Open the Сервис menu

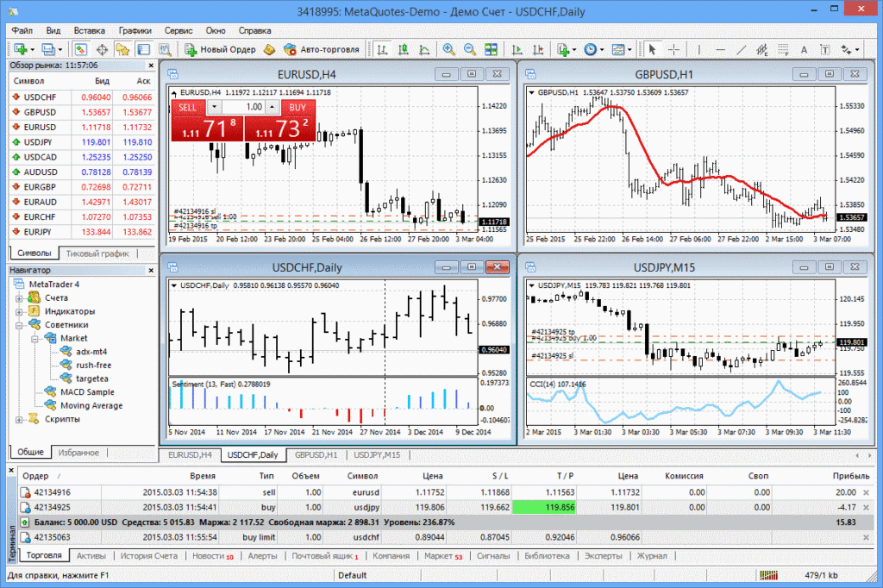(178, 30)
